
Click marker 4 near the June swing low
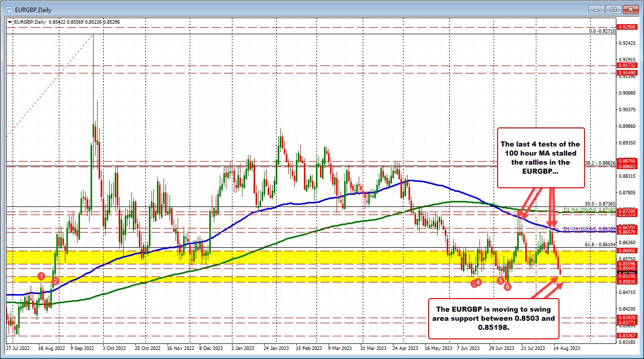(476, 283)
